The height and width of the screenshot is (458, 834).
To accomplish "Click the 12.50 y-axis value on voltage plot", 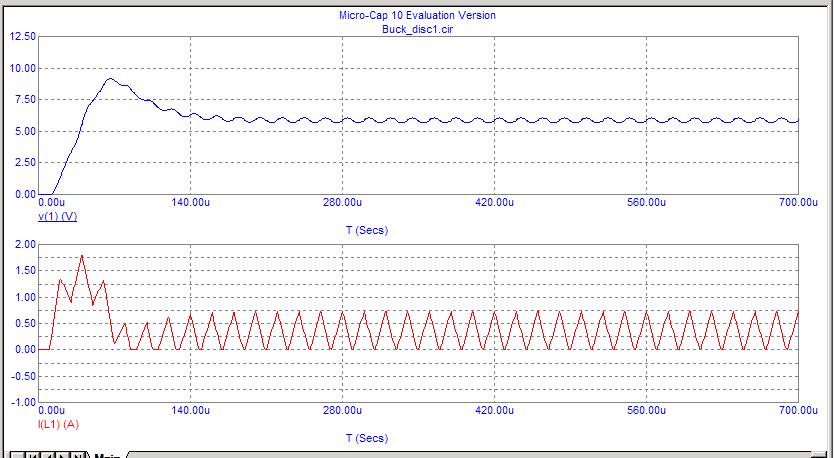I will click(22, 36).
